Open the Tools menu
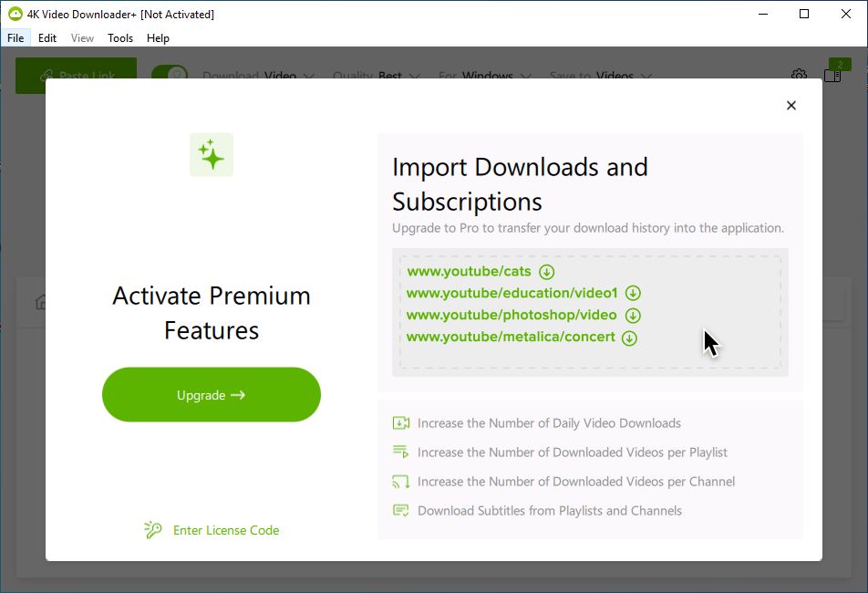Viewport: 868px width, 593px height. point(120,38)
